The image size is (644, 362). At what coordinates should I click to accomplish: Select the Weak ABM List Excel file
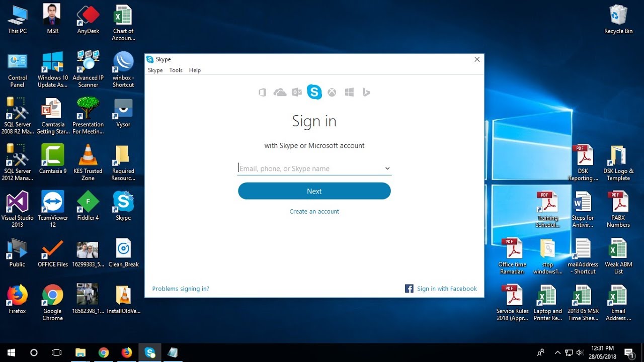pos(618,256)
